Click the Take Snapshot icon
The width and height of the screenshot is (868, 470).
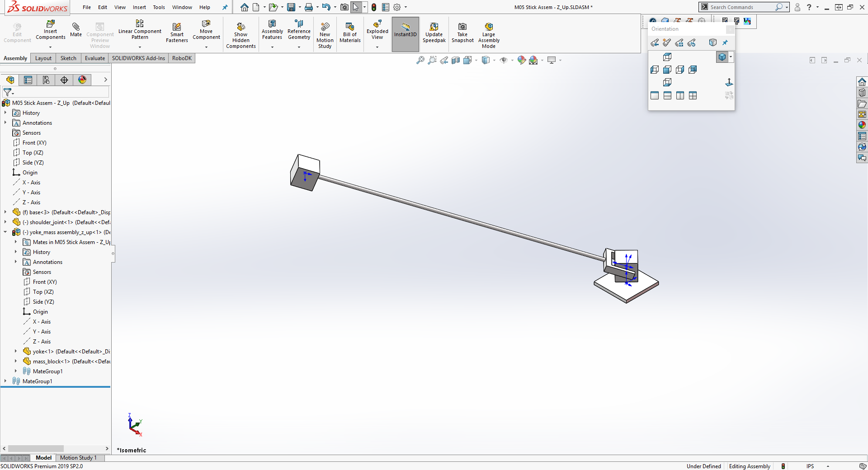(462, 33)
